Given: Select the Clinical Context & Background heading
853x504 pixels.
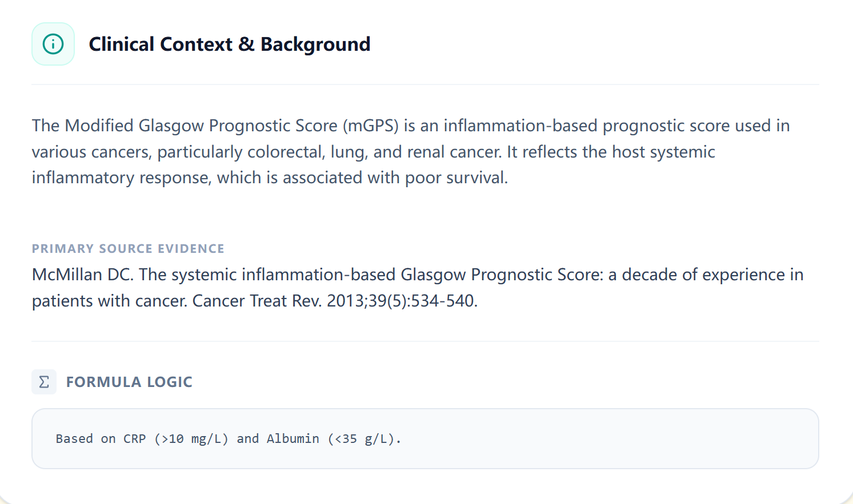Looking at the screenshot, I should click(x=229, y=44).
